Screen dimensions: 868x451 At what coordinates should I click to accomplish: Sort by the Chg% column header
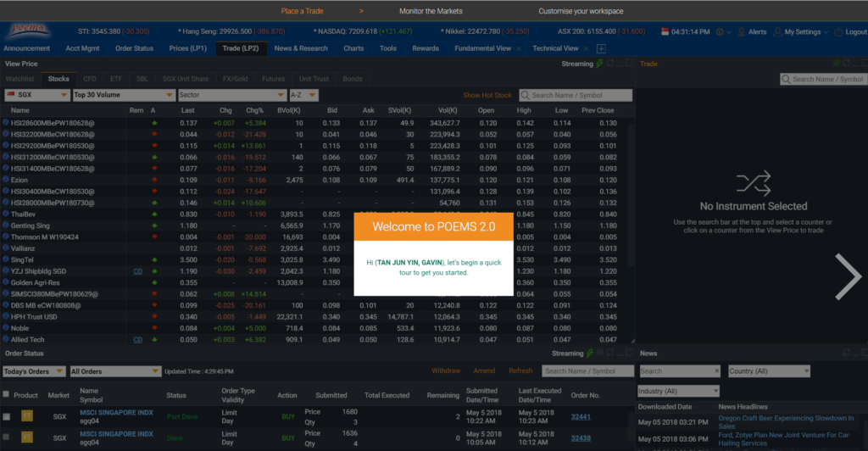click(x=254, y=111)
